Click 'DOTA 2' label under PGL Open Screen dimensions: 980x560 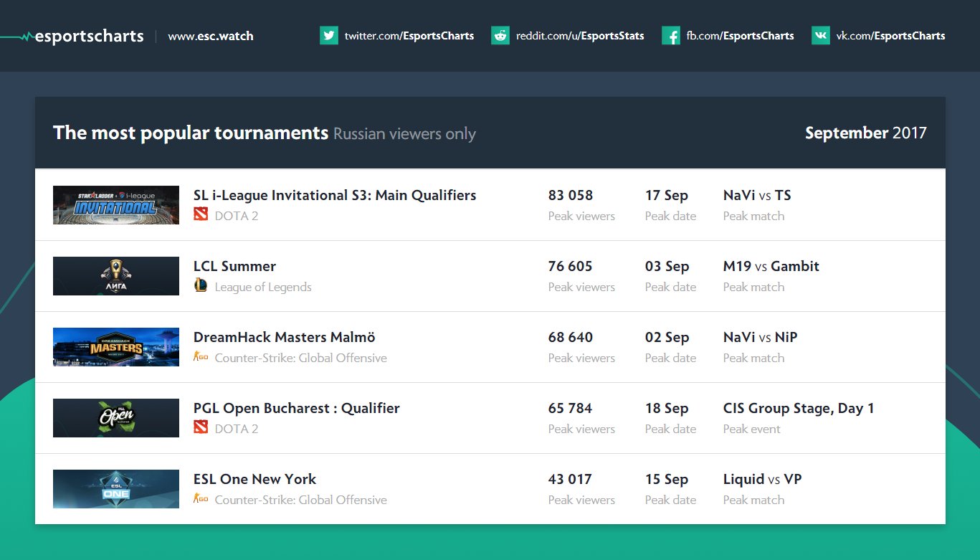pyautogui.click(x=237, y=429)
